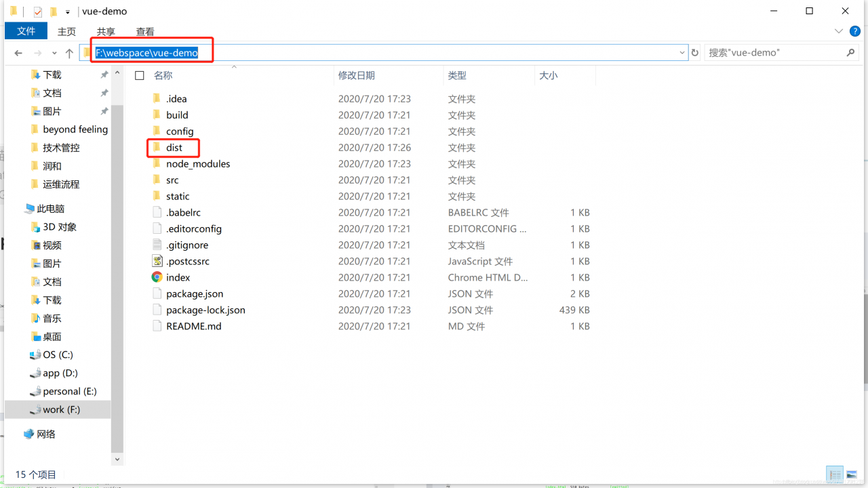Image resolution: width=868 pixels, height=488 pixels.
Task: Select the .babelrc file icon
Action: click(x=157, y=212)
